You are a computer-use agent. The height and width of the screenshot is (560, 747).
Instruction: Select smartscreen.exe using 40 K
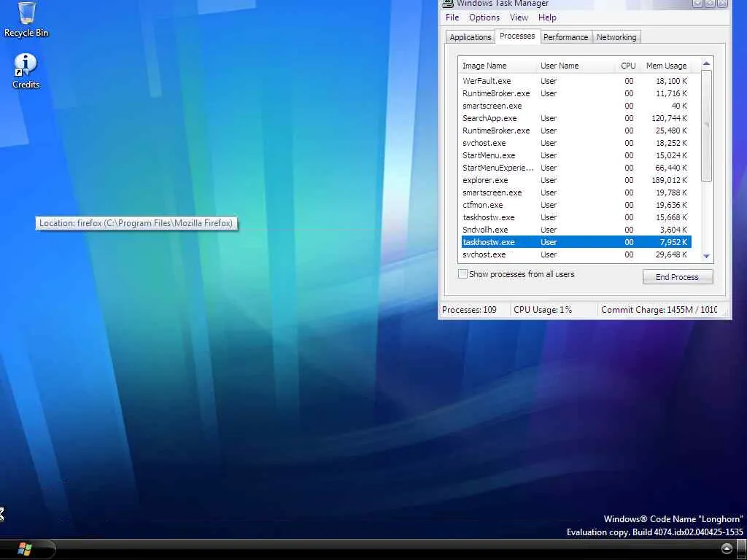[x=576, y=106]
